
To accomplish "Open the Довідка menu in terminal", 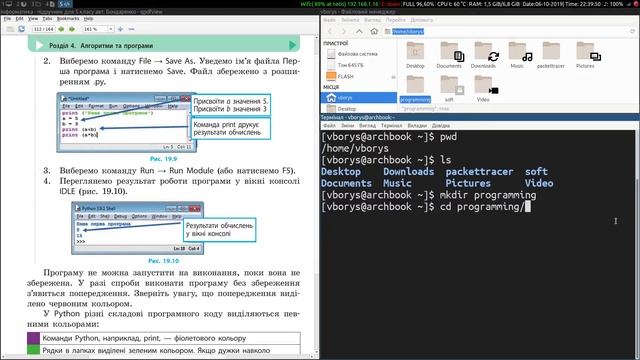I will click(x=441, y=126).
